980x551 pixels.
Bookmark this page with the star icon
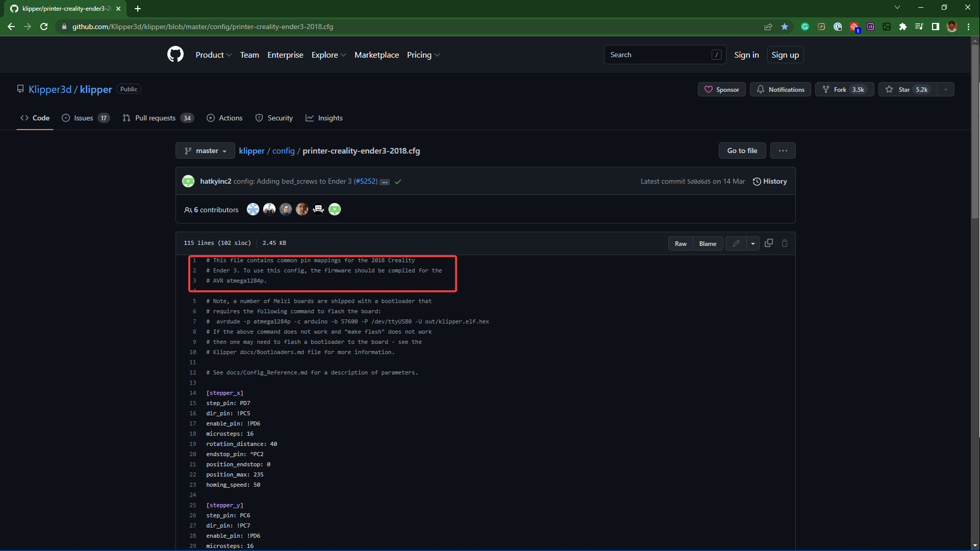point(785,27)
